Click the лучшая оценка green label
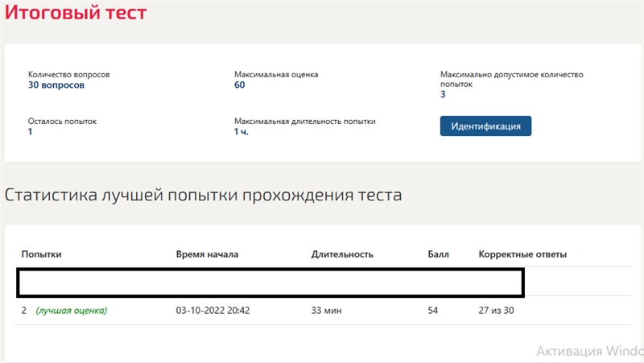 [x=72, y=311]
